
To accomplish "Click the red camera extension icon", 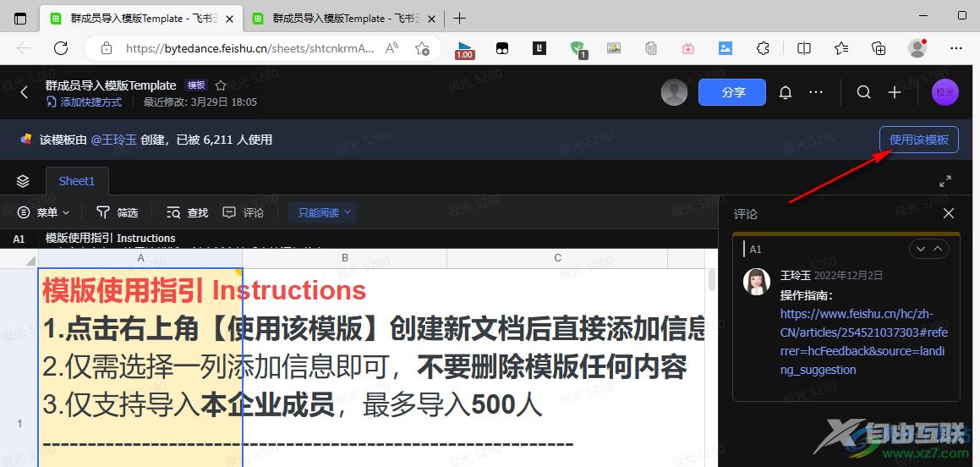I will pyautogui.click(x=688, y=48).
